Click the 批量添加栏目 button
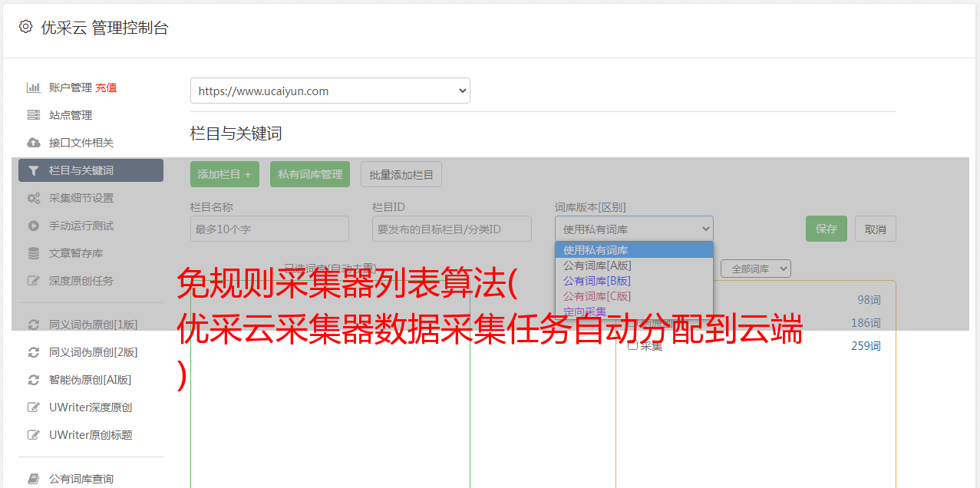 pos(401,174)
